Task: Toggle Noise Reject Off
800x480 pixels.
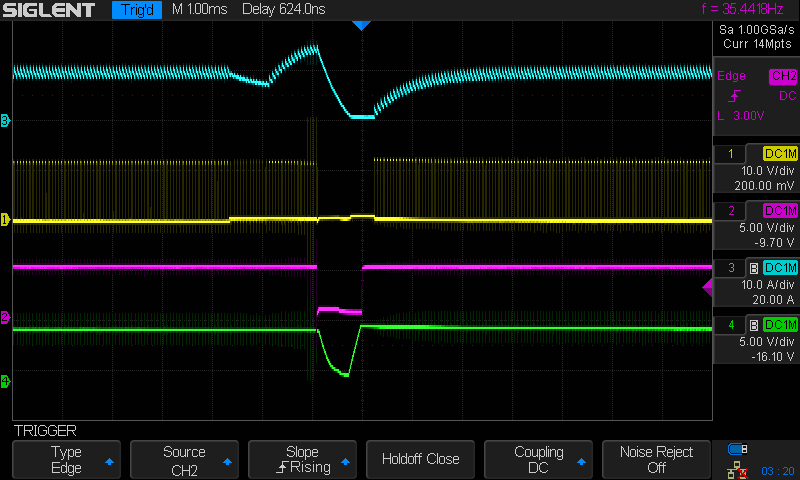Action: pyautogui.click(x=656, y=460)
